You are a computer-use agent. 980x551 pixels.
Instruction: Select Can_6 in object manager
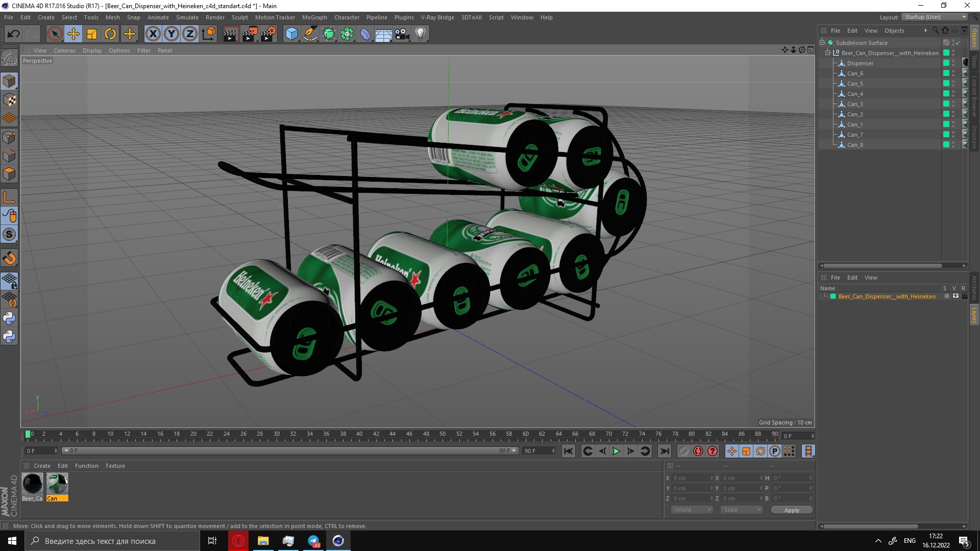pos(855,73)
